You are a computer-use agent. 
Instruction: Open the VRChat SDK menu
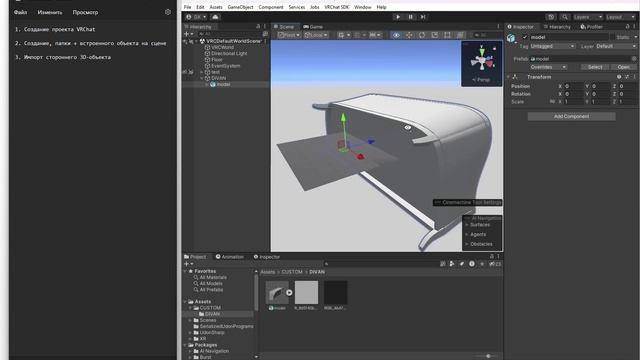pos(337,7)
